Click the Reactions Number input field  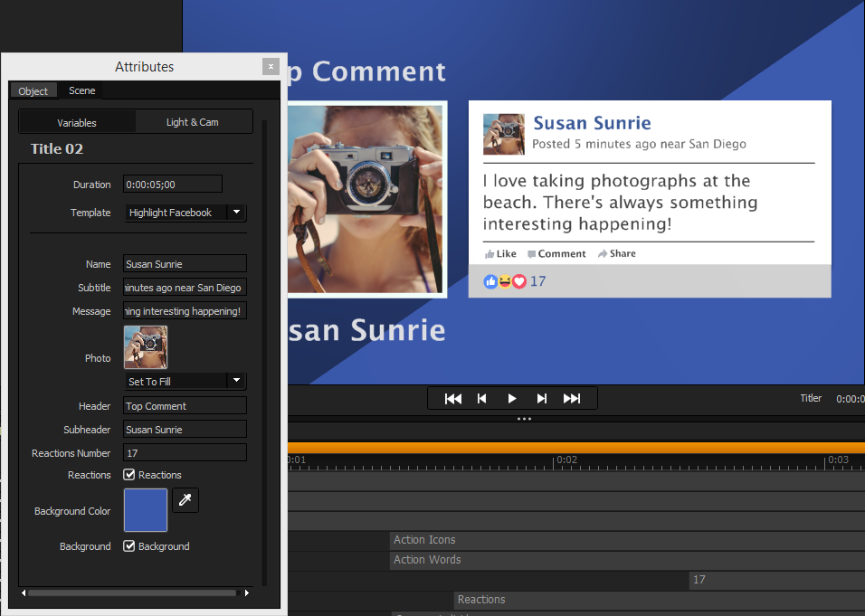185,453
